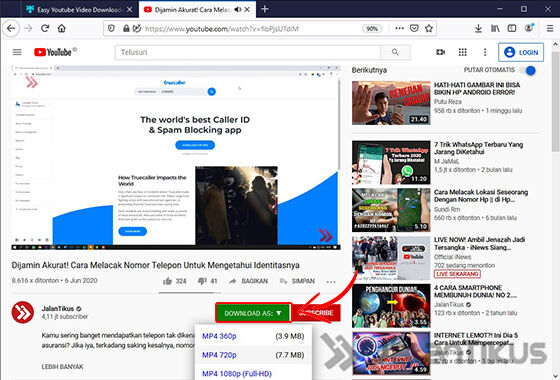Open more actions ellipsis below the video

331,282
